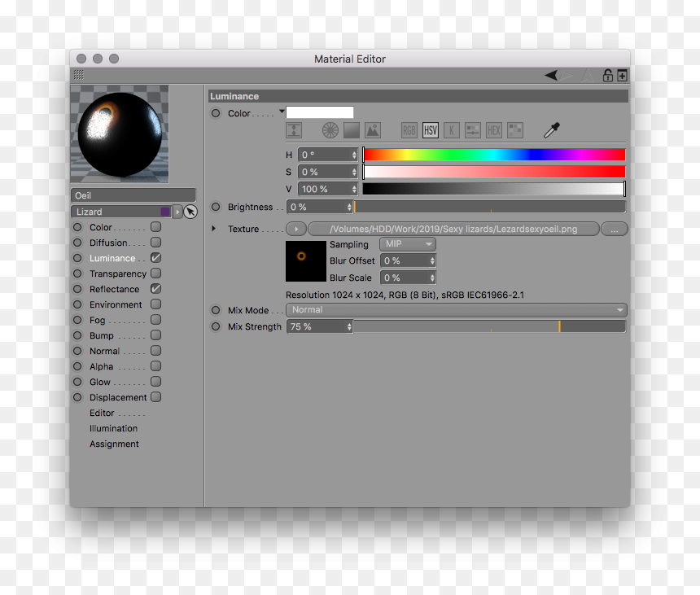Enable the Normal channel checkbox
This screenshot has height=595, width=700.
pos(155,351)
